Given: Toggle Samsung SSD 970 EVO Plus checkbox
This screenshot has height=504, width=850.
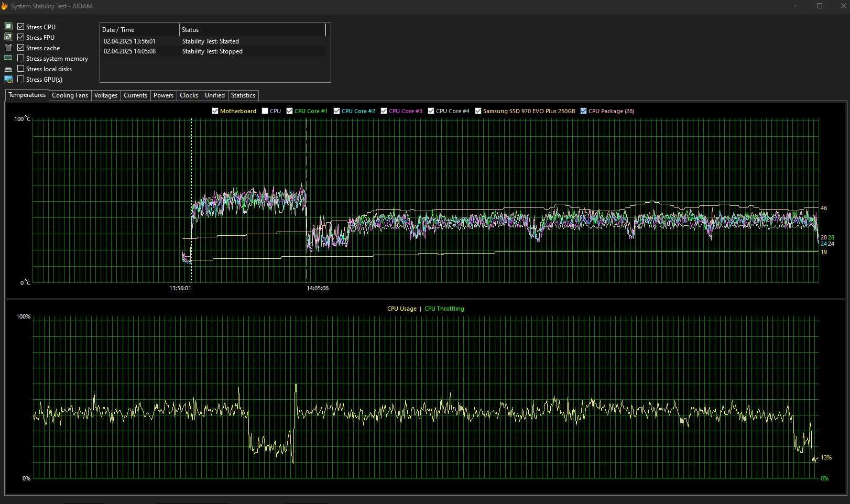Looking at the screenshot, I should click(x=478, y=111).
